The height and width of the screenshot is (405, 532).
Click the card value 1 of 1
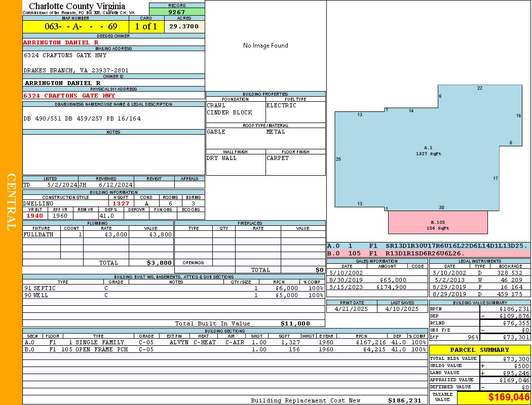pos(146,26)
